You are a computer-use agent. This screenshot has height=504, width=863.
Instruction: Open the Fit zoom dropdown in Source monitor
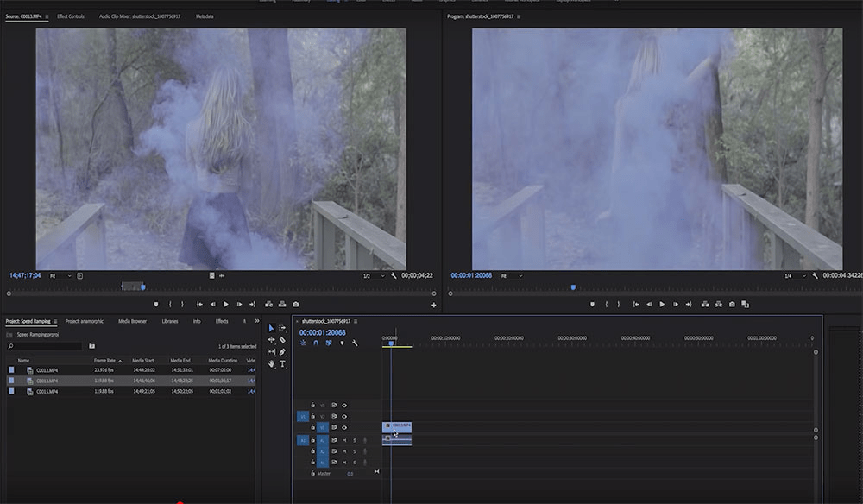[x=57, y=276]
